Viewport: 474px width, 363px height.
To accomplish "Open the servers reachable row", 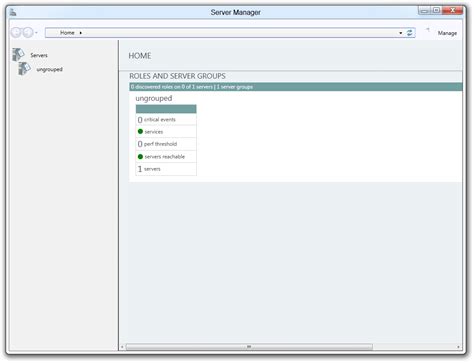I will coord(166,157).
